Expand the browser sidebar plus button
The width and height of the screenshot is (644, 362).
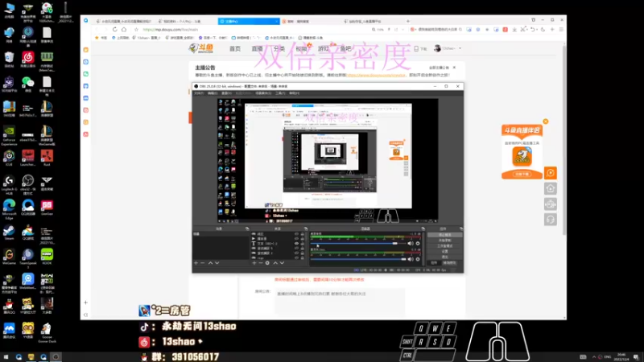coord(86,302)
